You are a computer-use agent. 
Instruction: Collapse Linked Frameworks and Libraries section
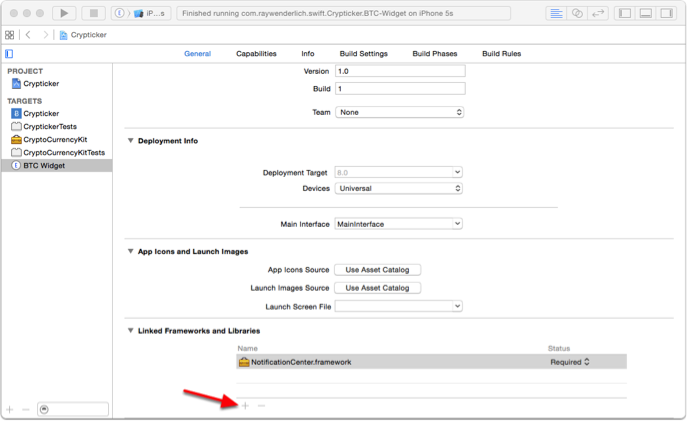tap(131, 331)
